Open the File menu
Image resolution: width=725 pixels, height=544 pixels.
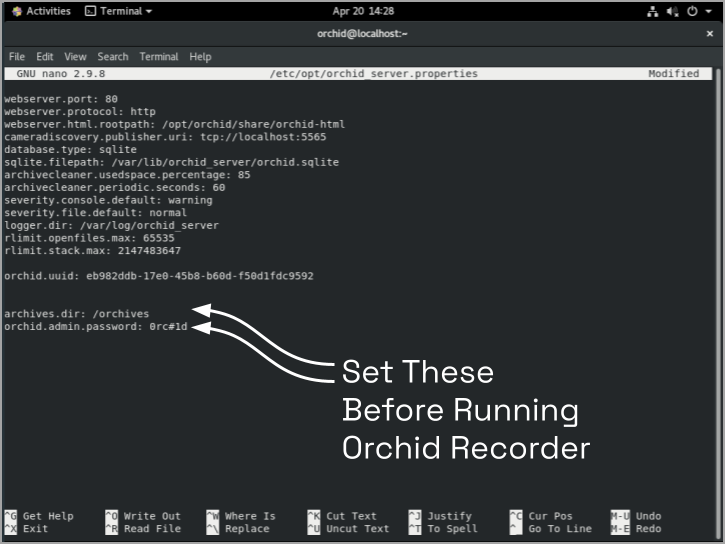[x=17, y=56]
